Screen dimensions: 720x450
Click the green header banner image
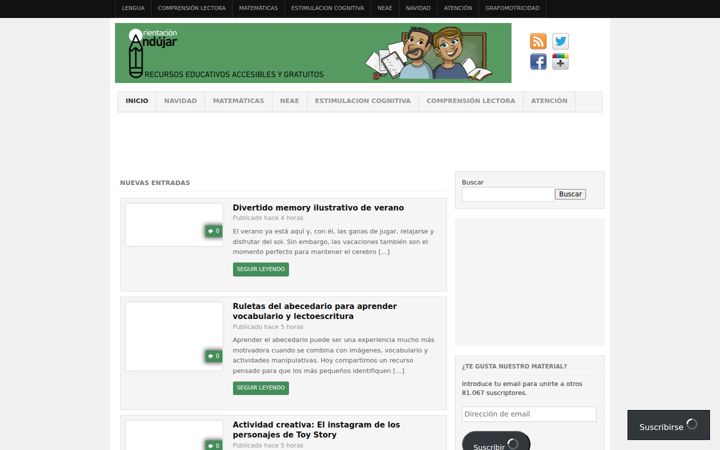(313, 53)
